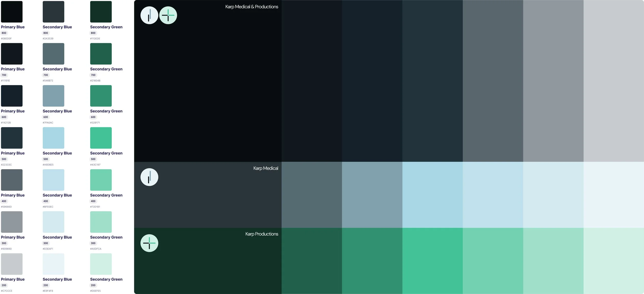Viewport: 644px width, 294px height.
Task: Select the Primary Blue 500 swatch
Action: 12,138
